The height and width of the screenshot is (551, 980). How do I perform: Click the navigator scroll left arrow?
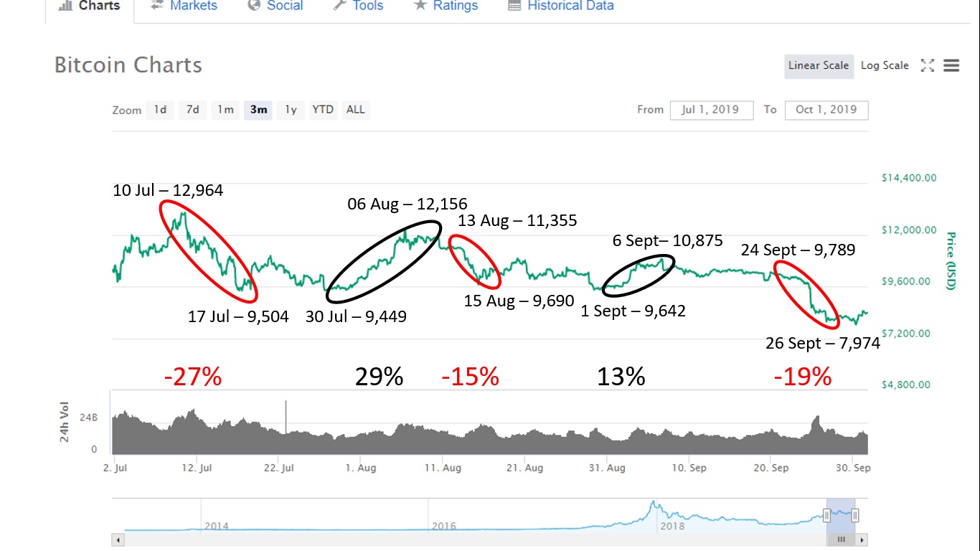tap(118, 540)
